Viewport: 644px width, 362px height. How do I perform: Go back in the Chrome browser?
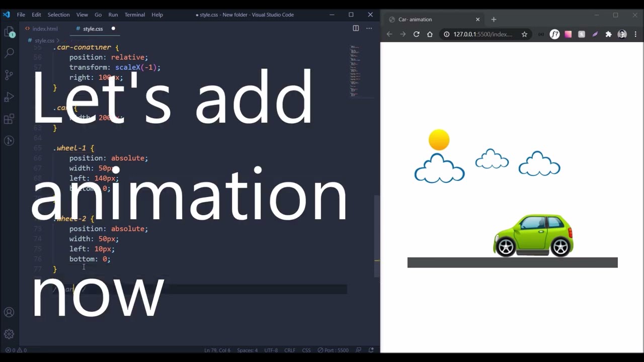coord(389,34)
